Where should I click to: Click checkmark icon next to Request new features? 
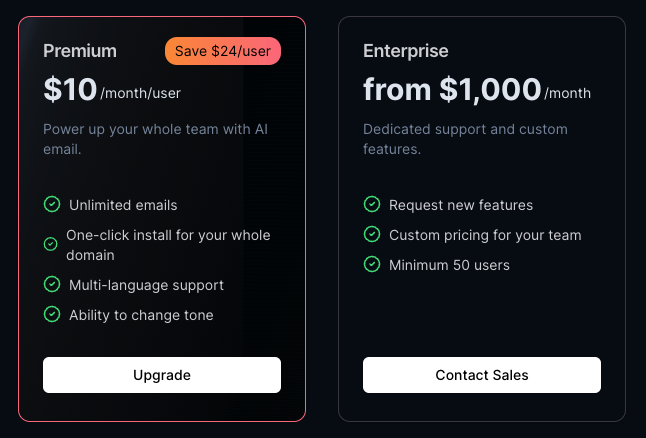(x=372, y=204)
